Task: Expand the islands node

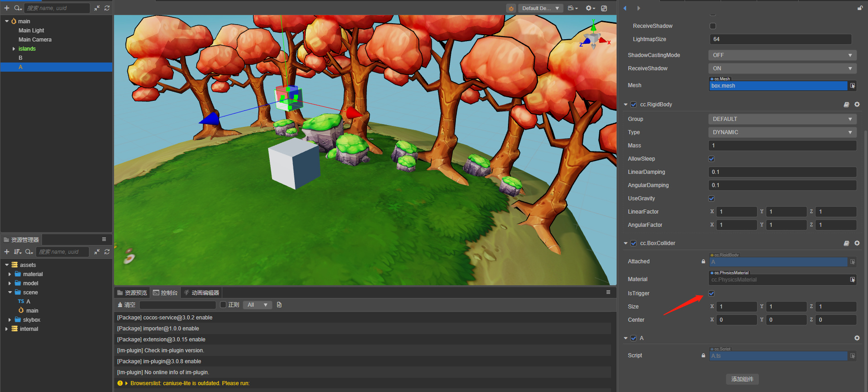Action: point(14,49)
